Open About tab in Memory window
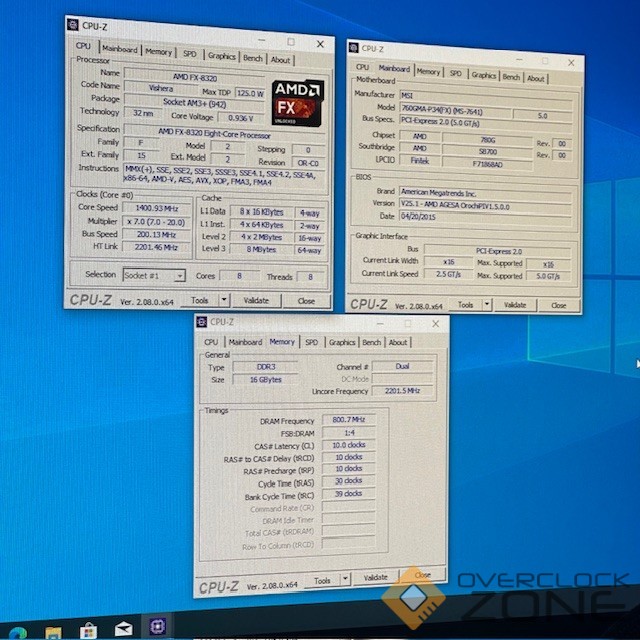 click(398, 342)
